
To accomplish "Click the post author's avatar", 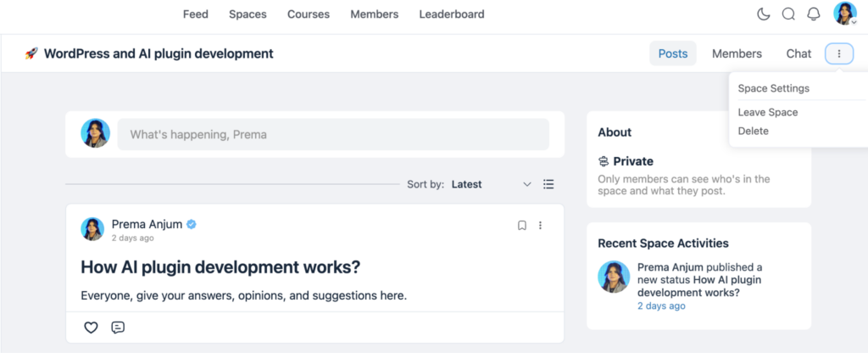I will [92, 229].
